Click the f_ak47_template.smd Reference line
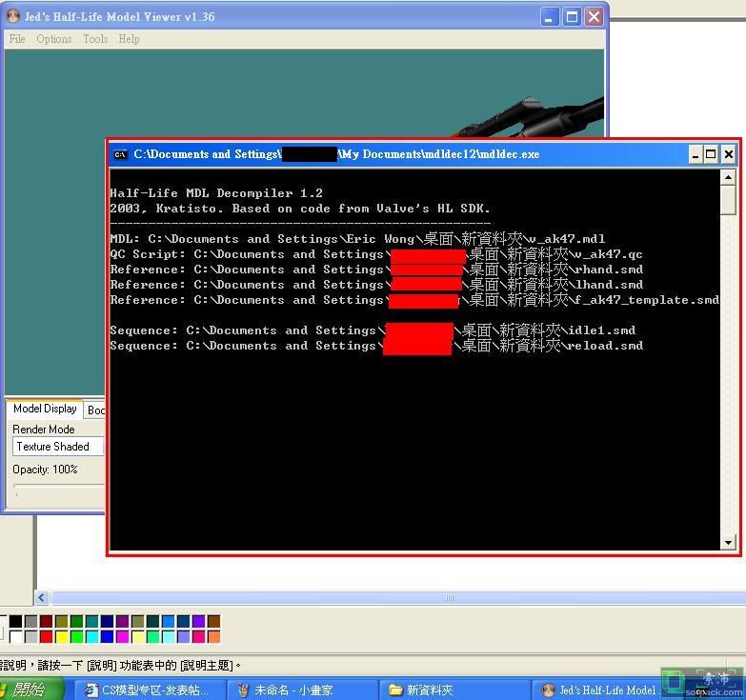The height and width of the screenshot is (700, 746). 414,300
